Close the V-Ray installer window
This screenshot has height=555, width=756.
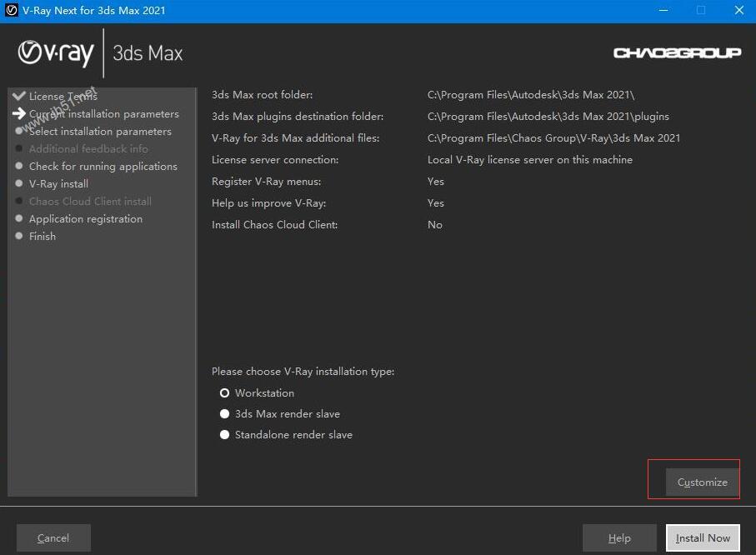point(738,10)
